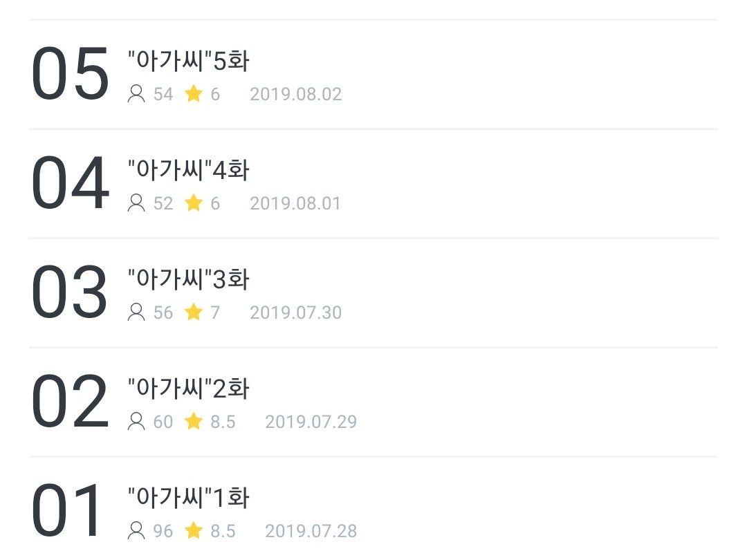Click the date 2019.08.01 on episode 4

(295, 203)
